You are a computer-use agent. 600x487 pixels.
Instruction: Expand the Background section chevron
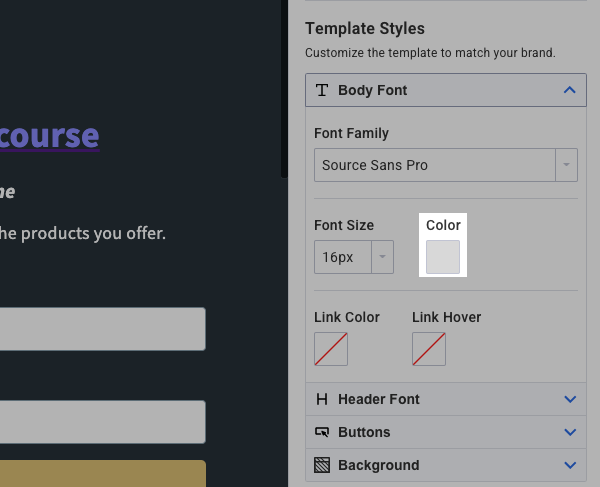570,465
